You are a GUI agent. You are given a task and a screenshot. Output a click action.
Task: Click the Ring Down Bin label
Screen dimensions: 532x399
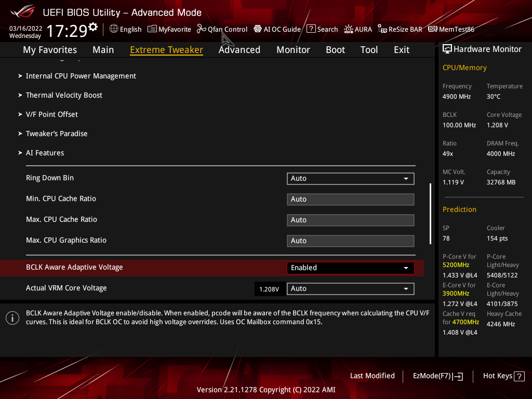pyautogui.click(x=50, y=178)
